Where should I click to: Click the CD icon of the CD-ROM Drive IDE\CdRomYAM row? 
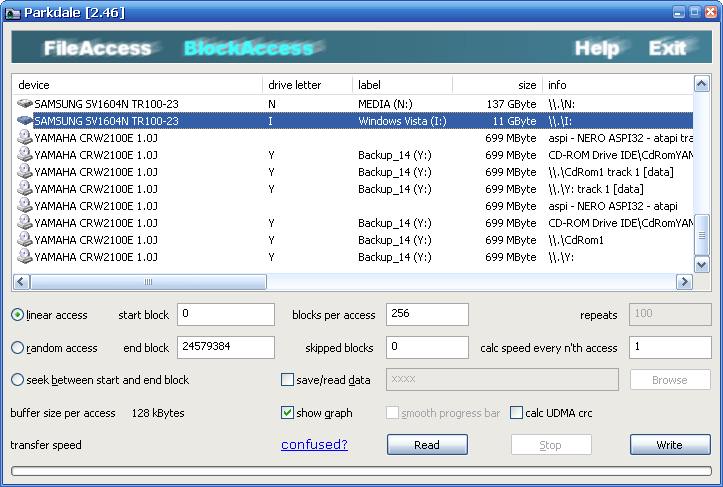(x=25, y=155)
